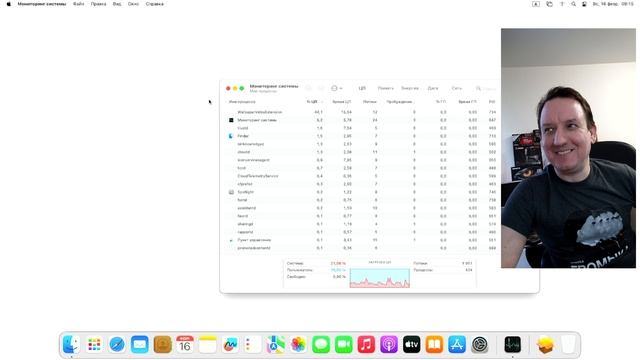Screen dimensions: 640x360
Task: Open System Settings gear in Dock
Action: [x=480, y=345]
